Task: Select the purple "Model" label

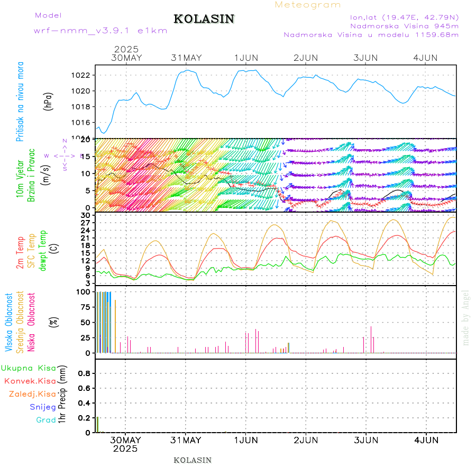Action: (x=48, y=15)
